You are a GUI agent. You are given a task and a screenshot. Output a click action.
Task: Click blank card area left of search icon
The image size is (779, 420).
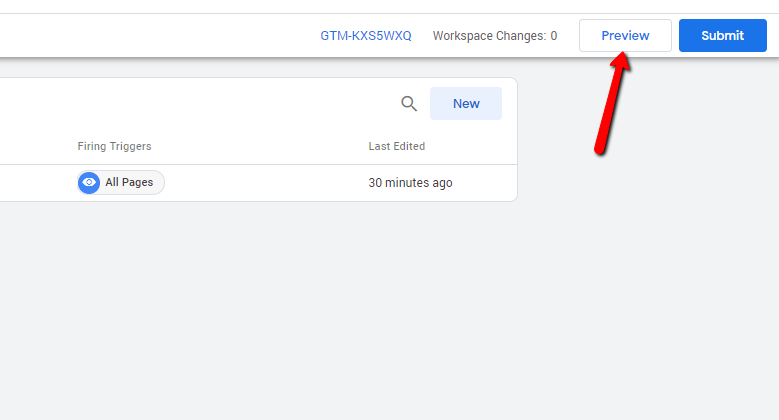click(200, 103)
